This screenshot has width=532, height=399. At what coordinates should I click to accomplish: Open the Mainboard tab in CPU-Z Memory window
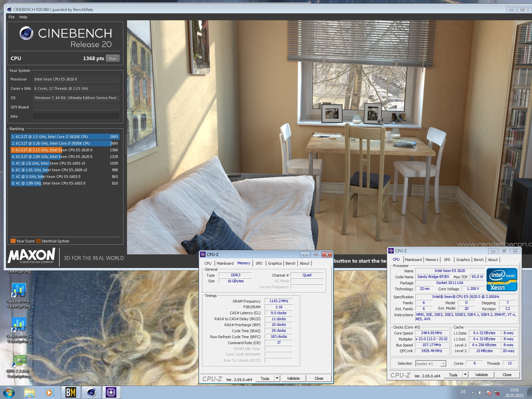[225, 263]
